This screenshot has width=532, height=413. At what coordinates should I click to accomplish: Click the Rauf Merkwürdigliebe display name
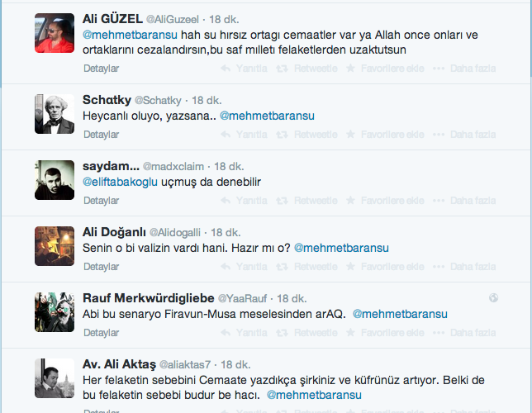coord(149,297)
